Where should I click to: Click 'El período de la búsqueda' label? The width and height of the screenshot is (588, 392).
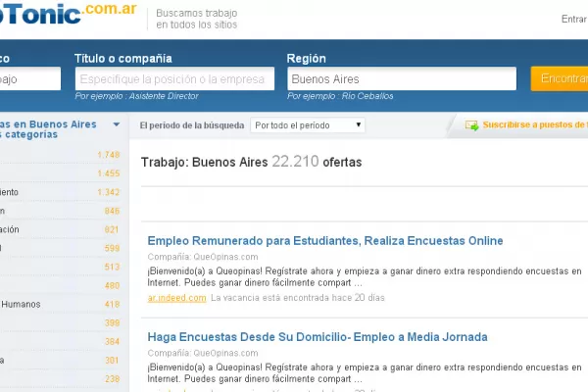[192, 125]
